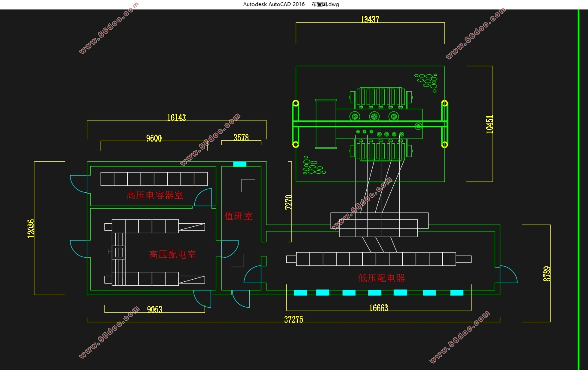Select the 低压配电器 room label
This screenshot has width=588, height=370.
coord(382,278)
